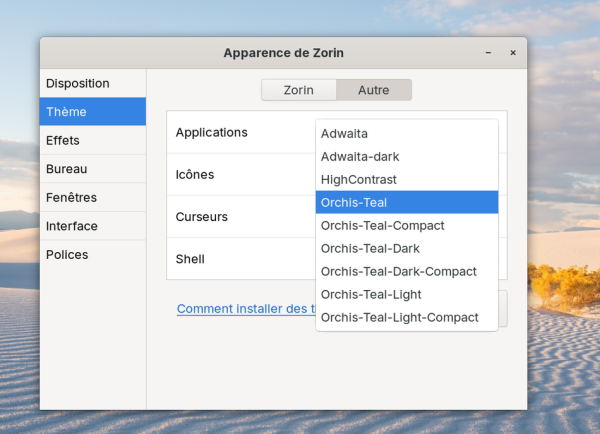The width and height of the screenshot is (600, 434).
Task: Choose Adwaita-dark in the theme list
Action: coord(406,156)
